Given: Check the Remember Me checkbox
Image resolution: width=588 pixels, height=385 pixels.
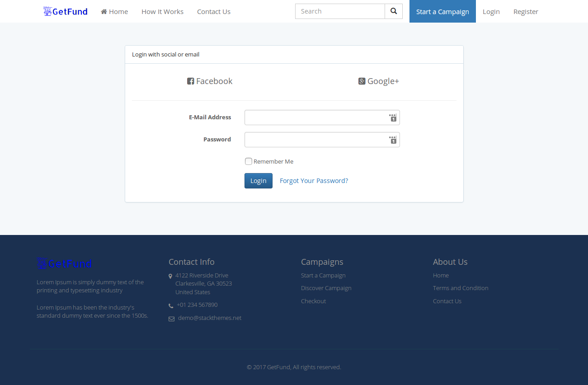Looking at the screenshot, I should pos(249,161).
